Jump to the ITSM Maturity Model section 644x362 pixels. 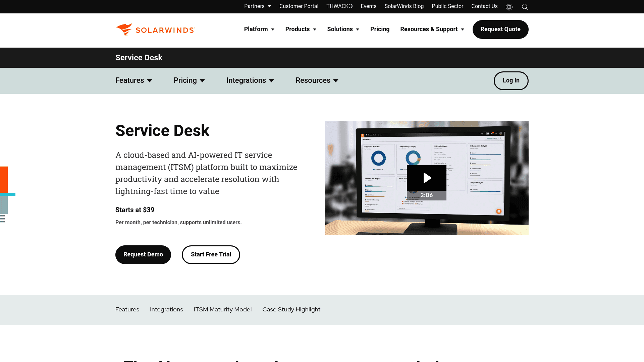(222, 309)
